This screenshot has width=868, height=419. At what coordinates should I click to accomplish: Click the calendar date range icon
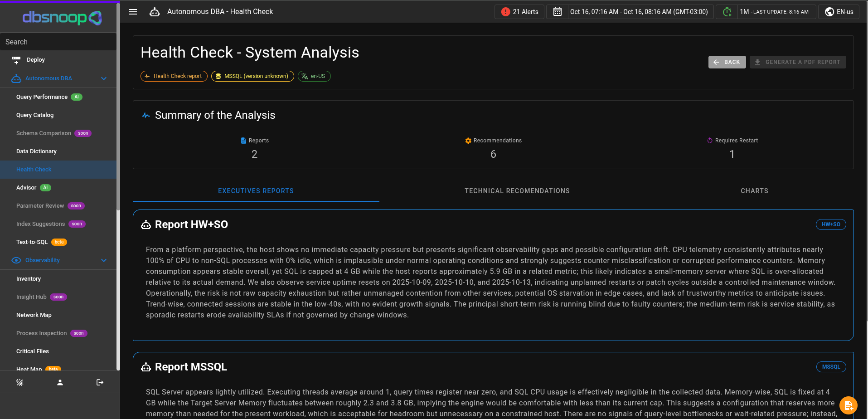point(558,12)
